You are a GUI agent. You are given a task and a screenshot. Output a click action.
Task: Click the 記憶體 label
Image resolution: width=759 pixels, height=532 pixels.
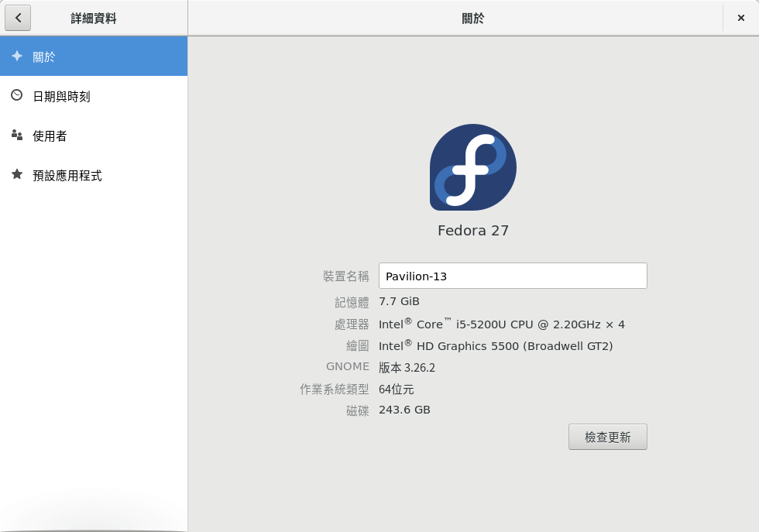click(352, 303)
